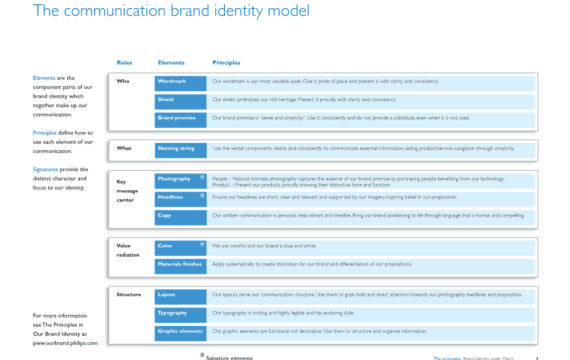
Task: Open the pww.ourbrand.philips.com link
Action: [x=65, y=343]
